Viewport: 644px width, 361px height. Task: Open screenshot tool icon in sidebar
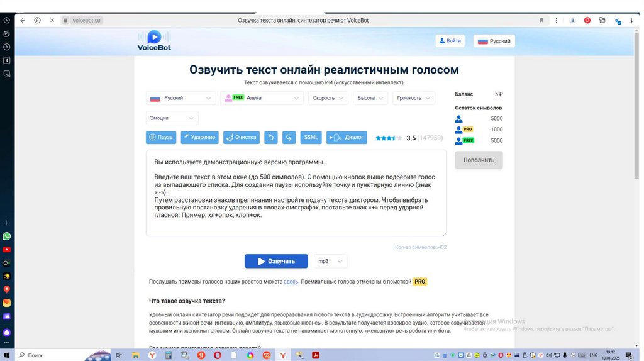pyautogui.click(x=6, y=74)
